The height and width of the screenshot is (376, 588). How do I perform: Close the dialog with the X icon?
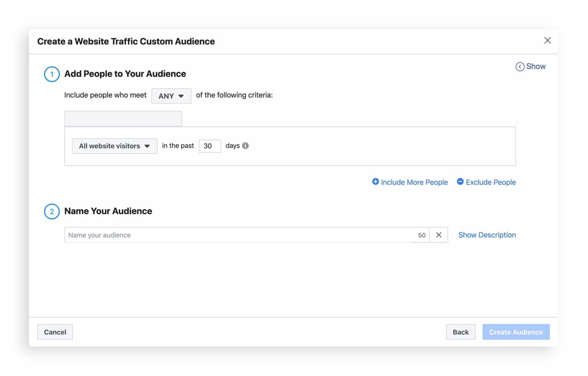tap(548, 41)
